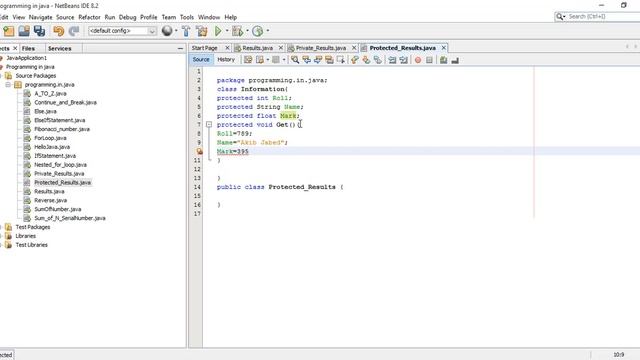Click the Last Edit icon in editor toolbar

tap(248, 60)
